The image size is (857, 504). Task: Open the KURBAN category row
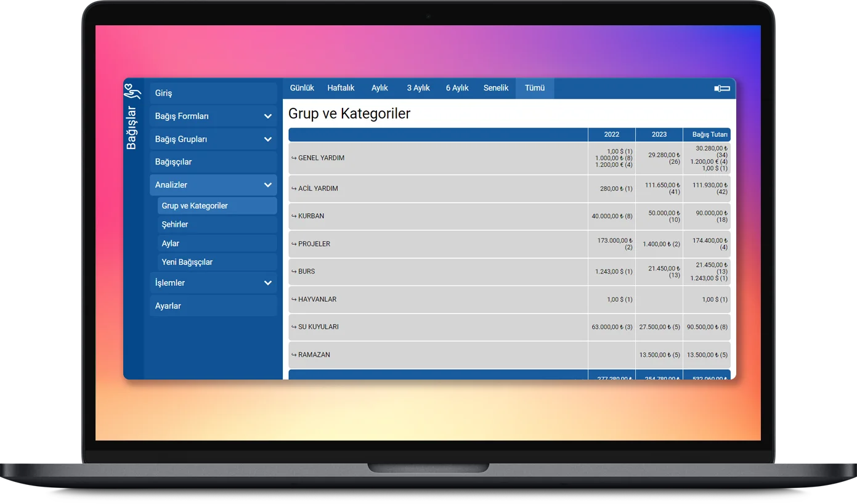tap(311, 216)
